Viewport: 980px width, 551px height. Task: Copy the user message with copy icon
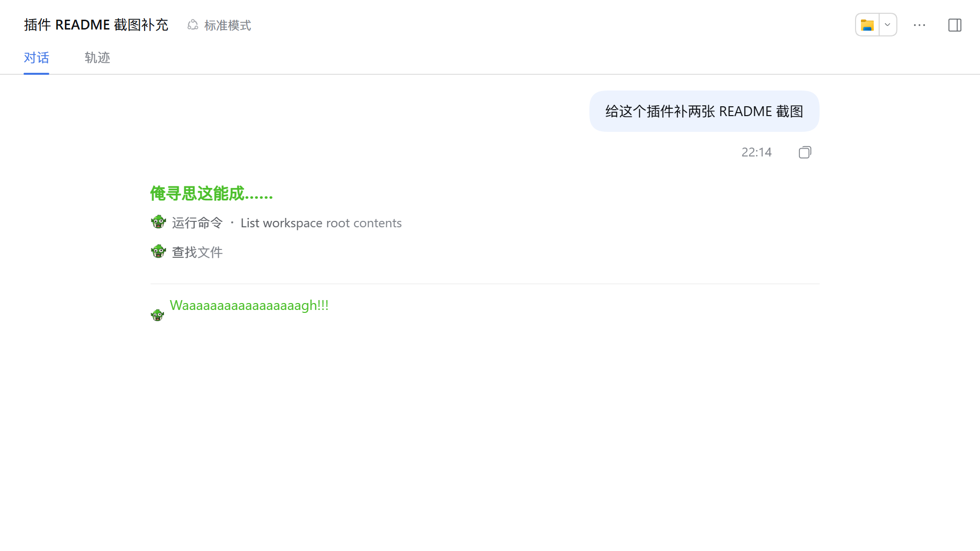click(x=805, y=153)
